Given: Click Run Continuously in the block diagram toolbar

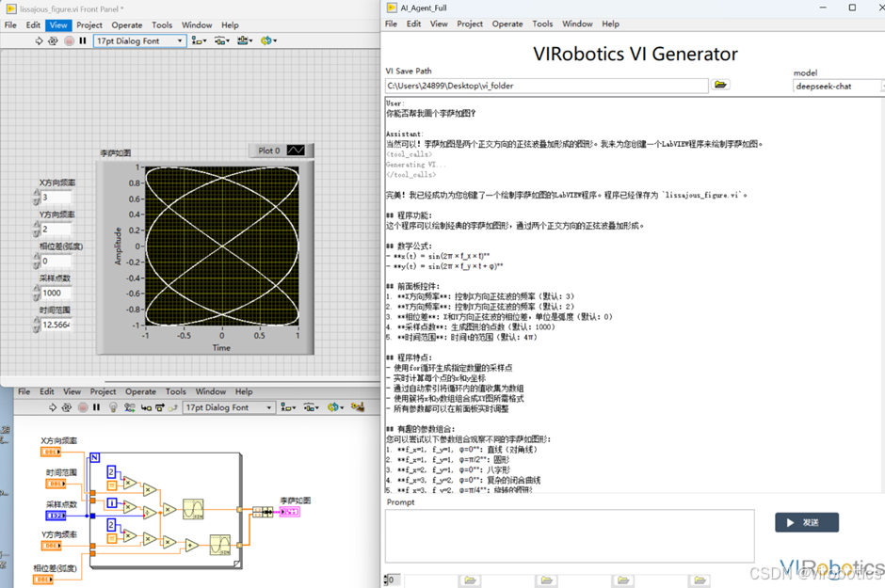Looking at the screenshot, I should pyautogui.click(x=67, y=407).
